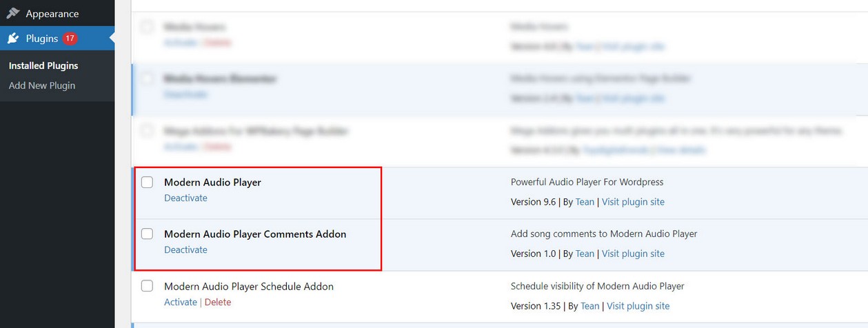The width and height of the screenshot is (868, 328).
Task: Visit plugin site for Modern Audio Player
Action: coord(633,202)
